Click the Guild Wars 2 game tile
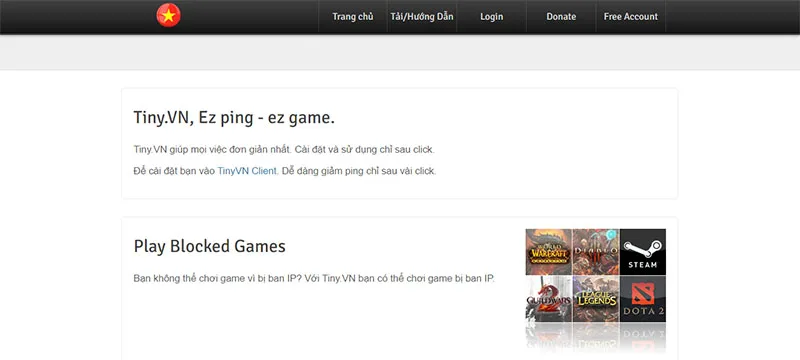The height and width of the screenshot is (360, 800). [548, 299]
